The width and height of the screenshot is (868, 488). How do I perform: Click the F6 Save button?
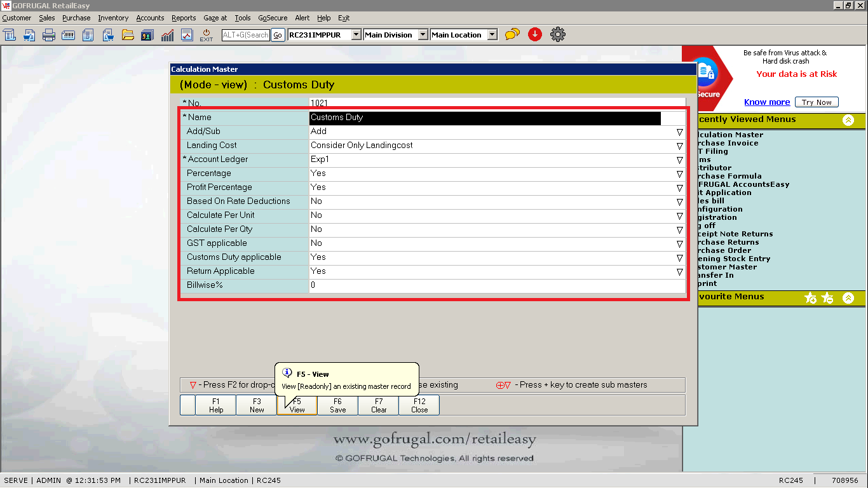tap(338, 405)
